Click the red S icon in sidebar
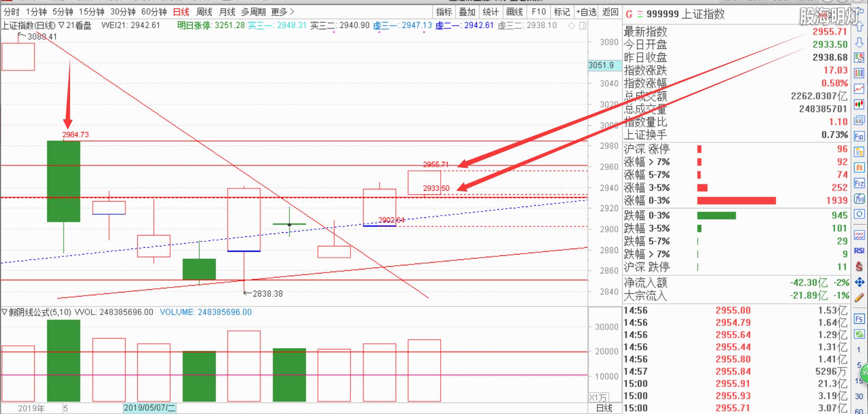The width and height of the screenshot is (868, 414). pyautogui.click(x=859, y=267)
